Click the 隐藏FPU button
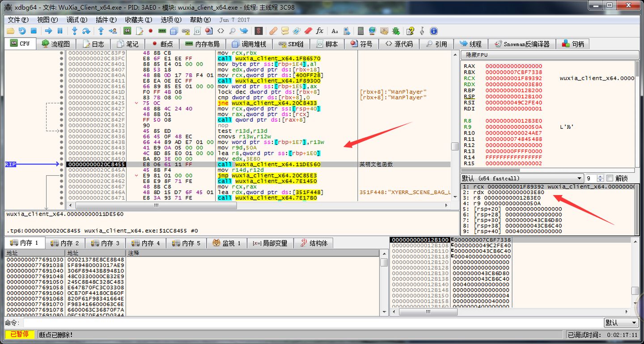Viewport: 644px width, 344px height. (550, 55)
